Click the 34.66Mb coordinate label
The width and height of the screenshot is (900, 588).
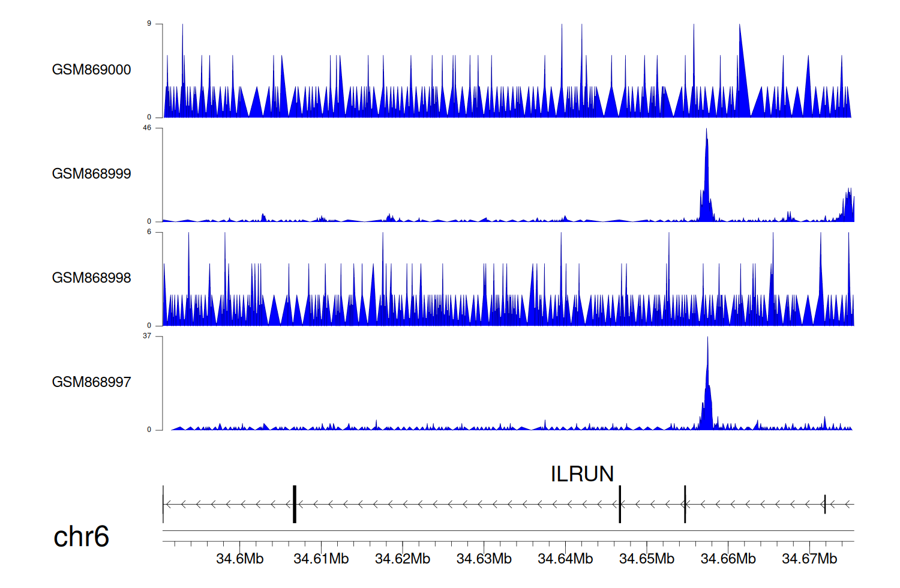(x=728, y=559)
